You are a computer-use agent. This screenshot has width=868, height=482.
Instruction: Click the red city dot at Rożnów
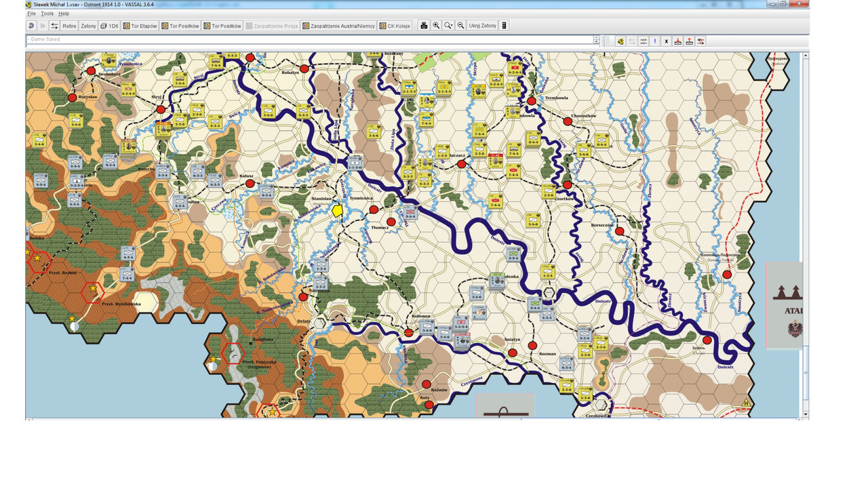pyautogui.click(x=427, y=384)
